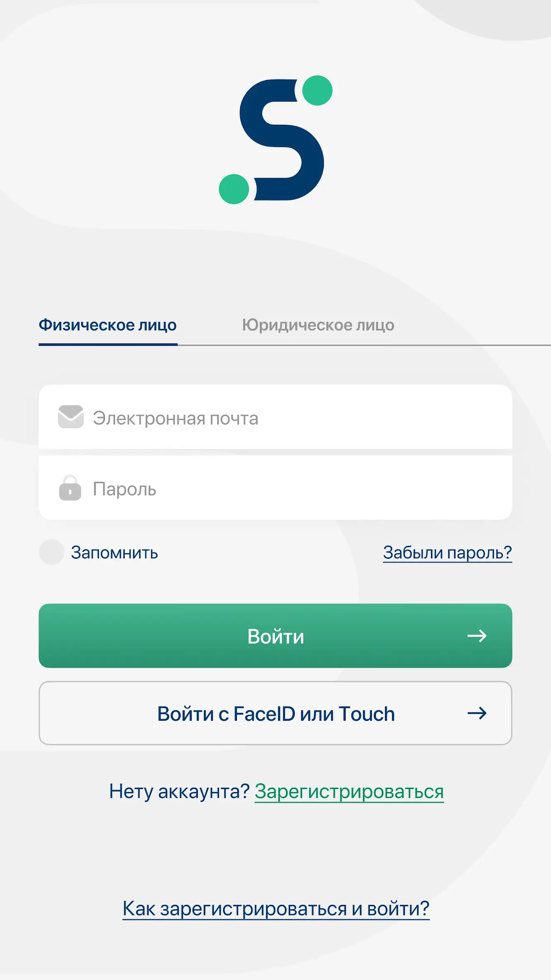
Task: Open the Зарегистрироваться link
Action: click(349, 792)
